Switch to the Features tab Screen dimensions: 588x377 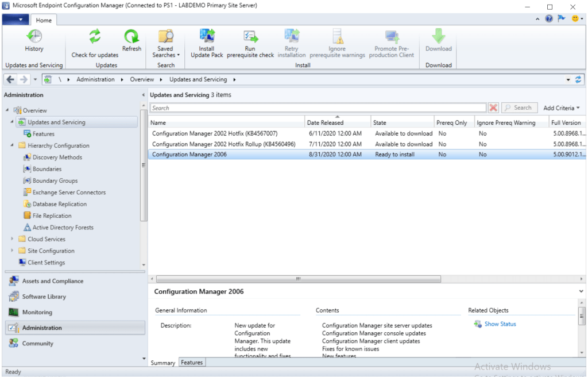pyautogui.click(x=192, y=363)
